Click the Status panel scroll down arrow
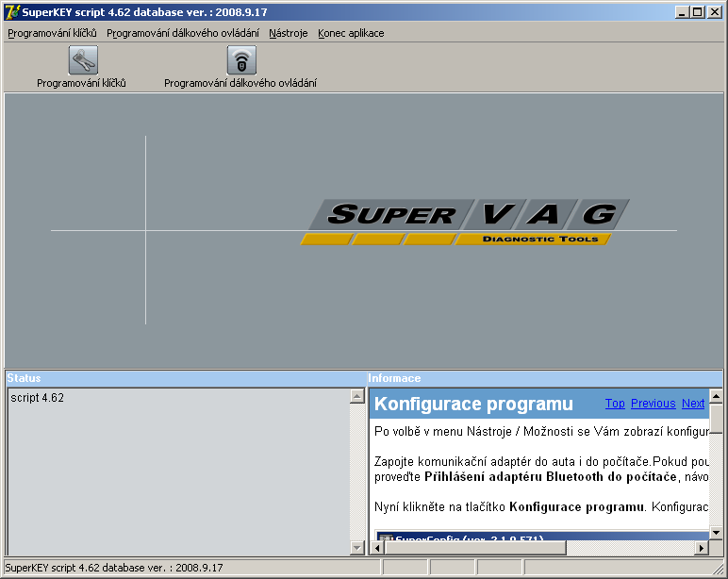This screenshot has height=579, width=728. (x=357, y=548)
